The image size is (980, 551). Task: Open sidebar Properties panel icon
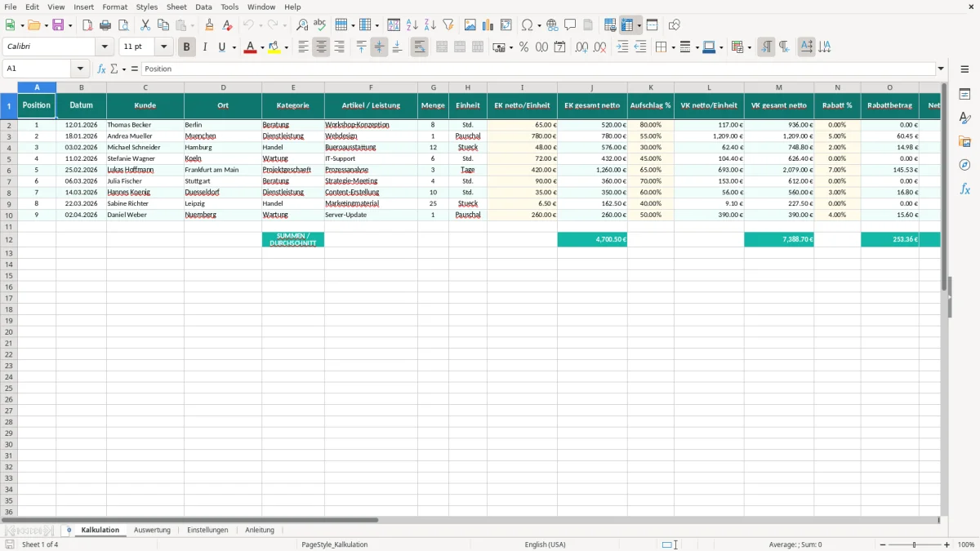[964, 94]
